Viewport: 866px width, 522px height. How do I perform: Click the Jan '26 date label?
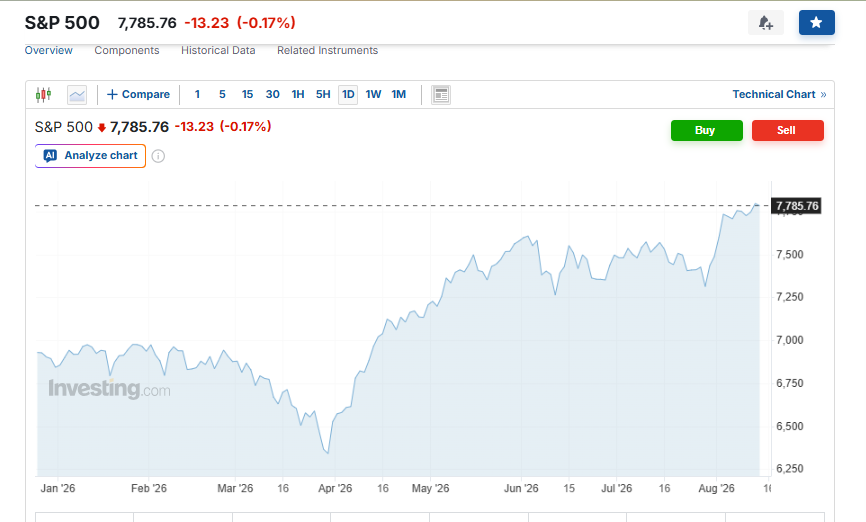pos(57,488)
